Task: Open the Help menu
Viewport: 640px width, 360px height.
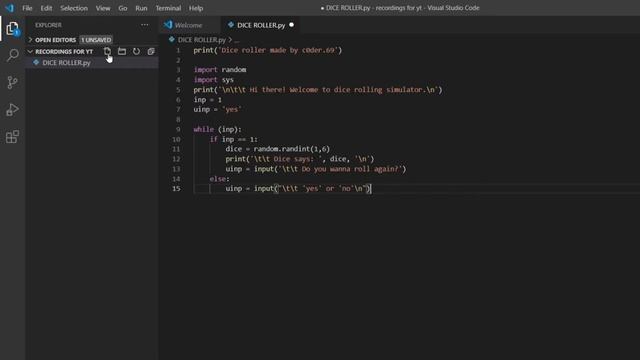Action: pos(196,8)
